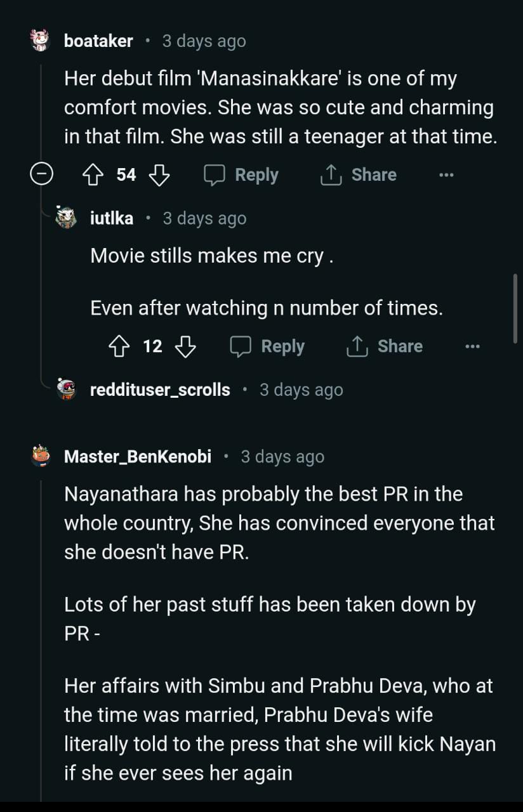Open iutlka's avatar
Image resolution: width=523 pixels, height=812 pixels.
(66, 218)
